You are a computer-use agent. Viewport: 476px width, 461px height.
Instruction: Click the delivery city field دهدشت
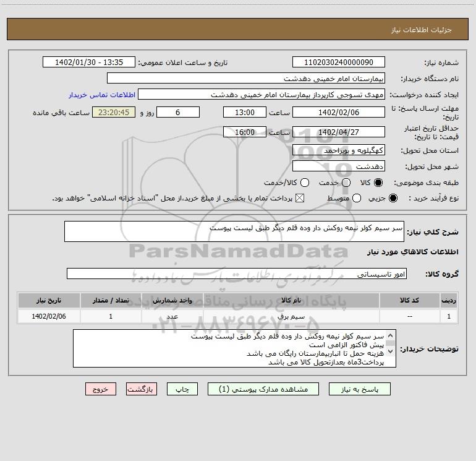coord(339,166)
